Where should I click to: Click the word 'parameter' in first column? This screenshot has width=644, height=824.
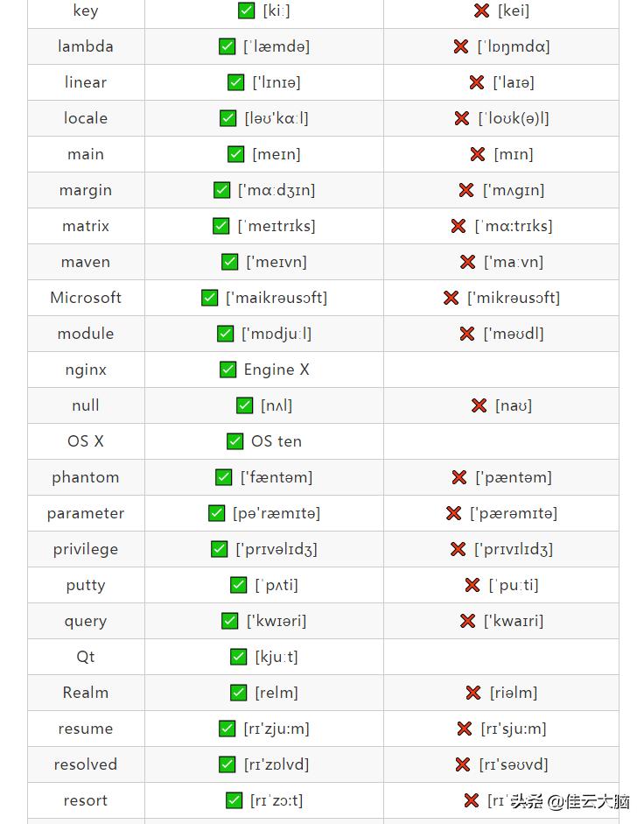point(86,513)
